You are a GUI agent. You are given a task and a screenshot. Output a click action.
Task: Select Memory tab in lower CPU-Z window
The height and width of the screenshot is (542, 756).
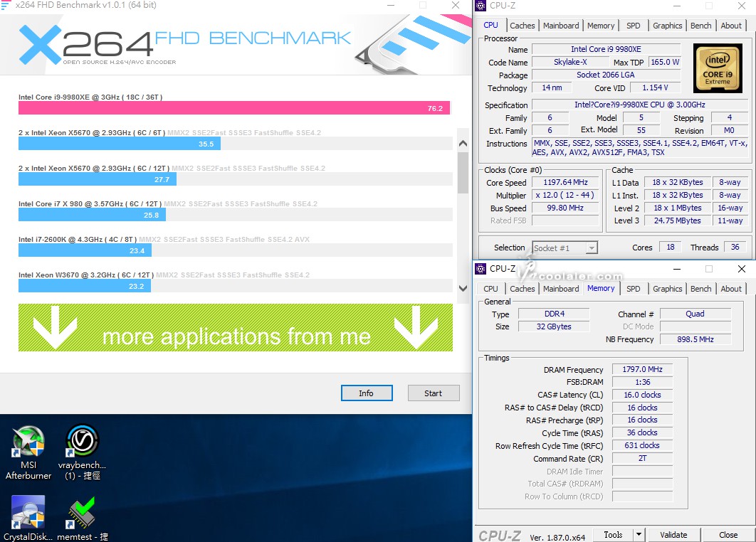601,288
